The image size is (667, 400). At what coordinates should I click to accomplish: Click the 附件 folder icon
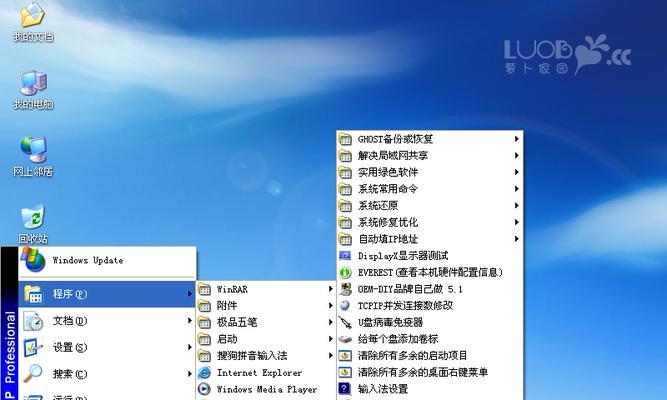pos(205,306)
